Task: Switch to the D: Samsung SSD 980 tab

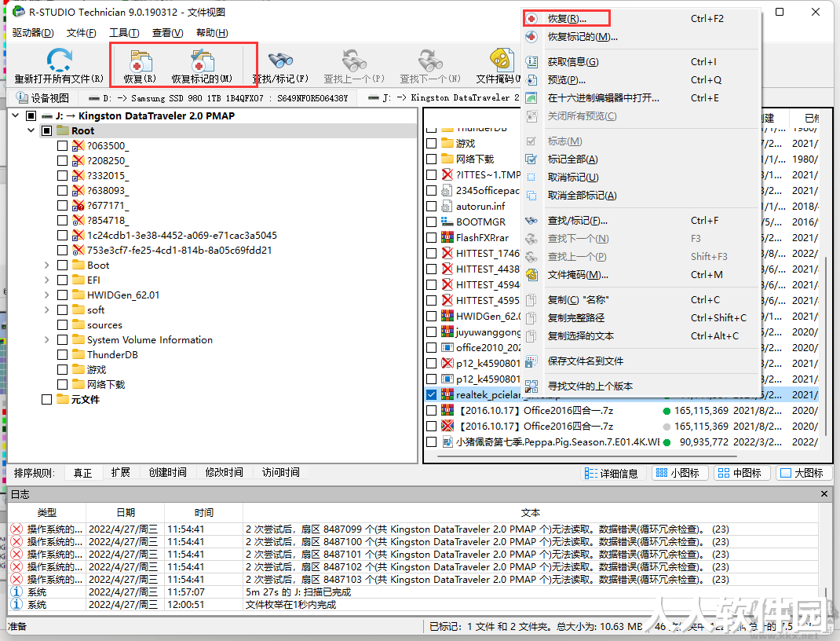Action: [x=218, y=98]
